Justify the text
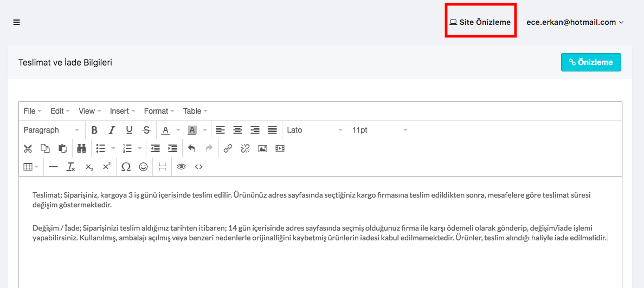The height and width of the screenshot is (288, 644). point(272,130)
